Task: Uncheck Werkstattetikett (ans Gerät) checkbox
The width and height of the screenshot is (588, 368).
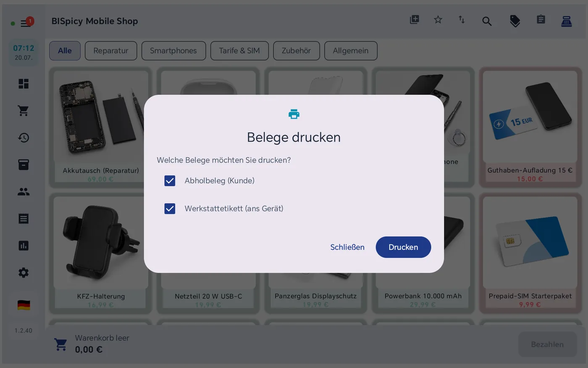Action: point(170,209)
